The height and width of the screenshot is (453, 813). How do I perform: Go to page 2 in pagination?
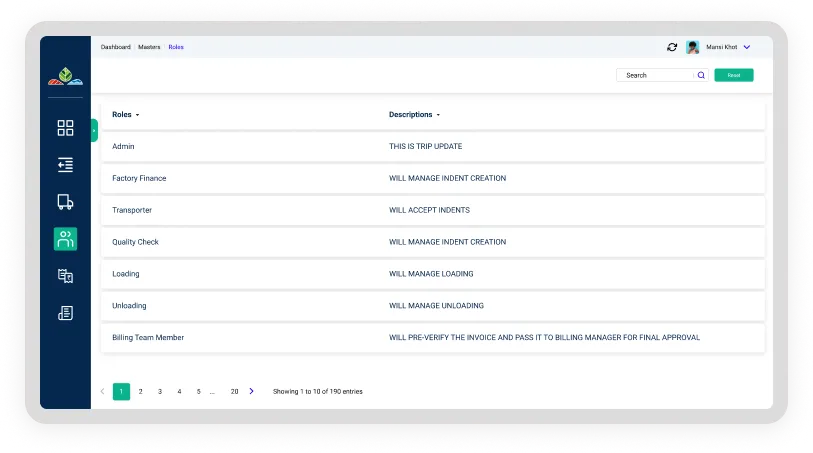[140, 391]
